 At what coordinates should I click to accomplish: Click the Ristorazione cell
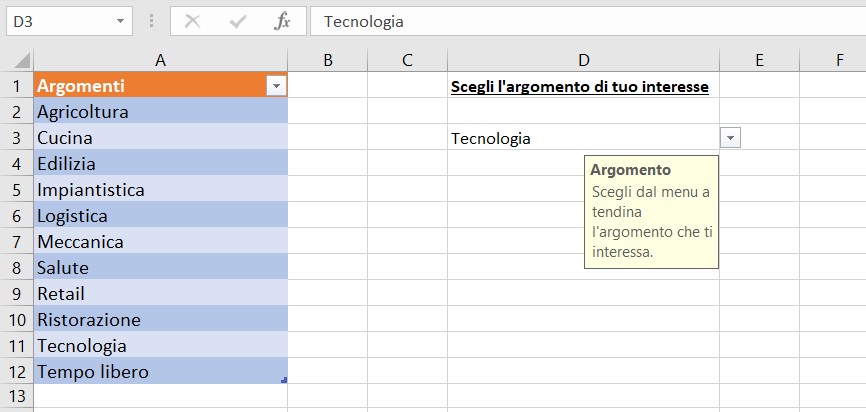tap(160, 320)
